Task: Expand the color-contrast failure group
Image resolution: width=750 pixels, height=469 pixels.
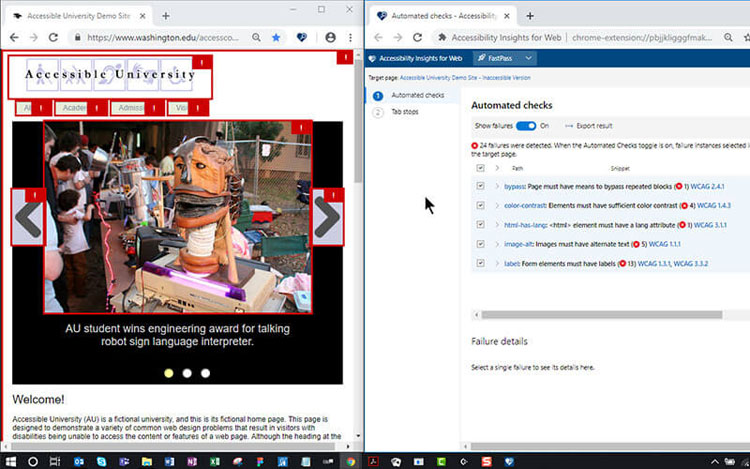Action: [496, 205]
